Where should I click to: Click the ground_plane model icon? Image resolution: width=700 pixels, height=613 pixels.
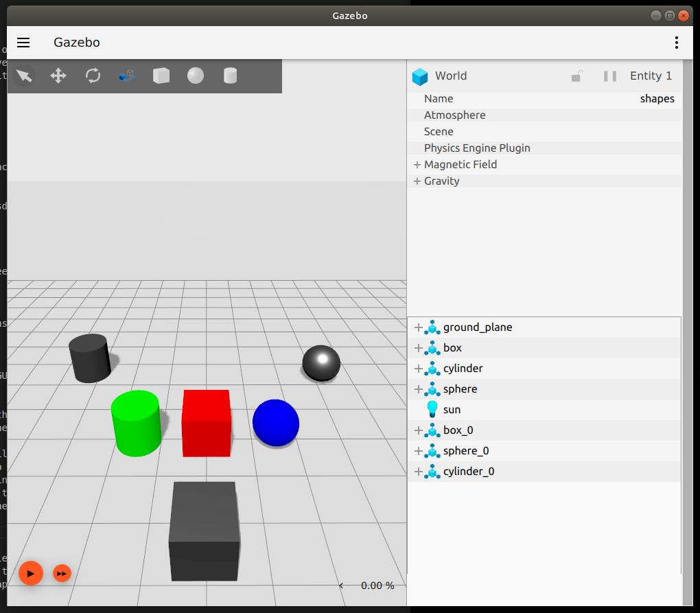coord(432,327)
